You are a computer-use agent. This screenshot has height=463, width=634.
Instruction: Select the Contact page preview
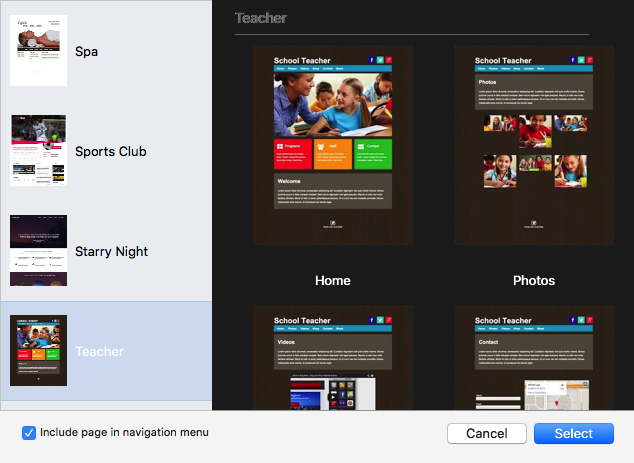pos(534,357)
